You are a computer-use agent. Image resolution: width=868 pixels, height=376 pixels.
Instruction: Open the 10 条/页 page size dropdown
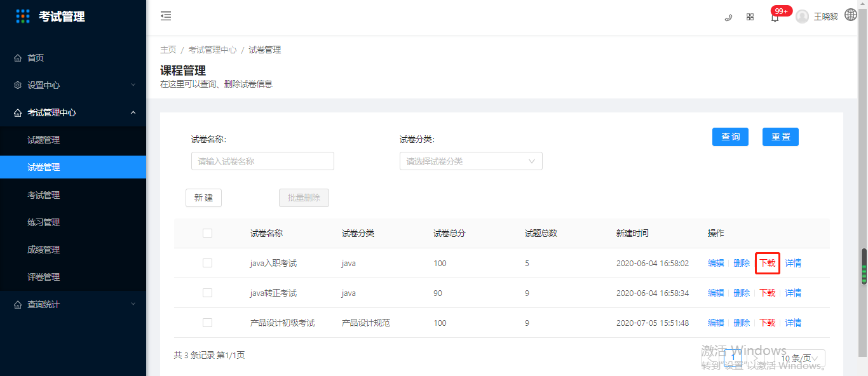tap(799, 359)
